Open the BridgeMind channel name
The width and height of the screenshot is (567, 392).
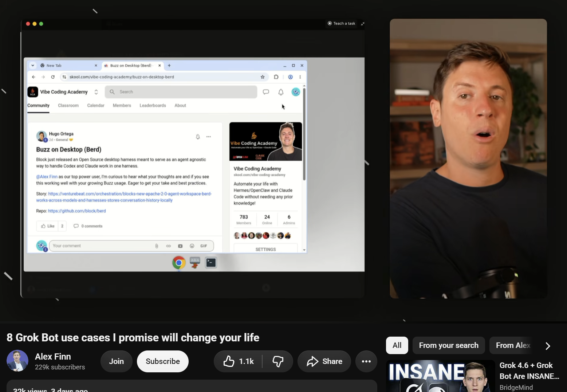[516, 387]
